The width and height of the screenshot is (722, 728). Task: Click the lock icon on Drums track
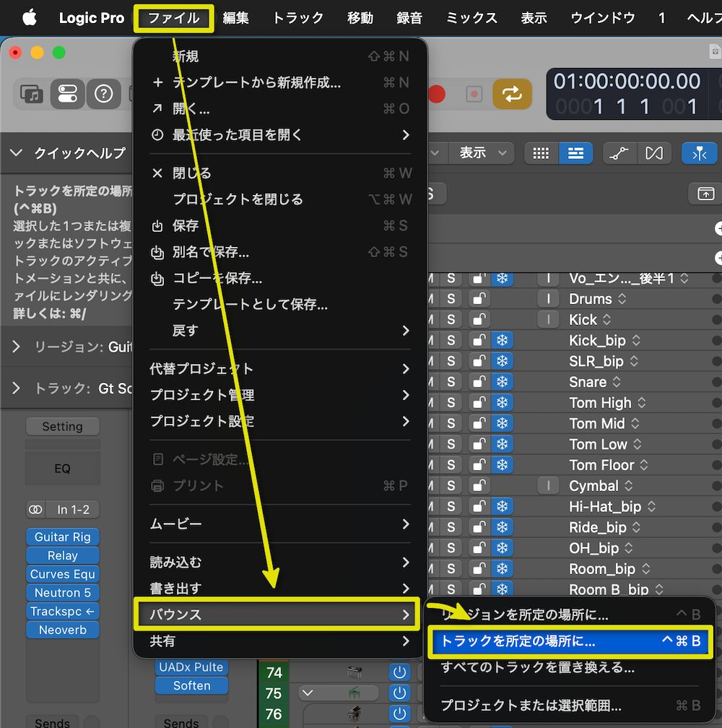click(x=478, y=299)
